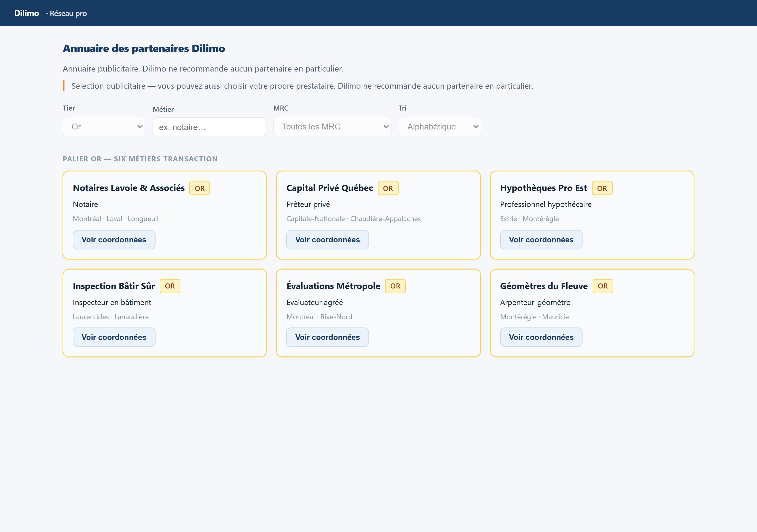The height and width of the screenshot is (532, 757).
Task: Click the Montérégie · Mauricie regions text
Action: (x=534, y=317)
